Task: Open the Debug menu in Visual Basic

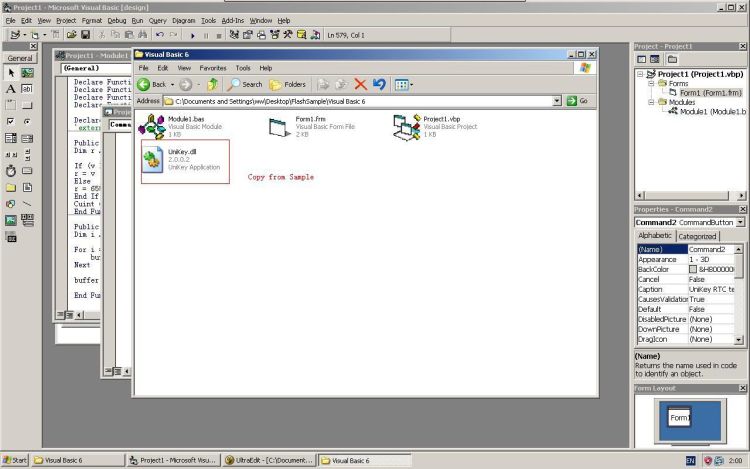Action: [117, 21]
